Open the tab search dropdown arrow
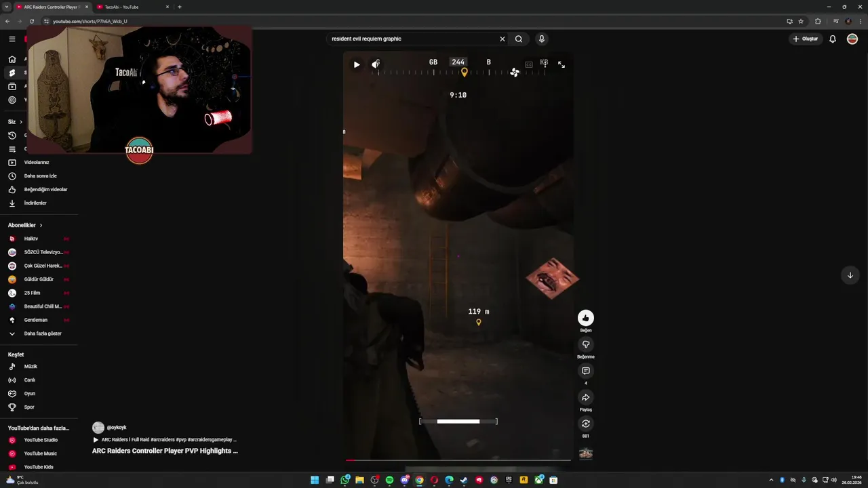The image size is (868, 488). 7,7
